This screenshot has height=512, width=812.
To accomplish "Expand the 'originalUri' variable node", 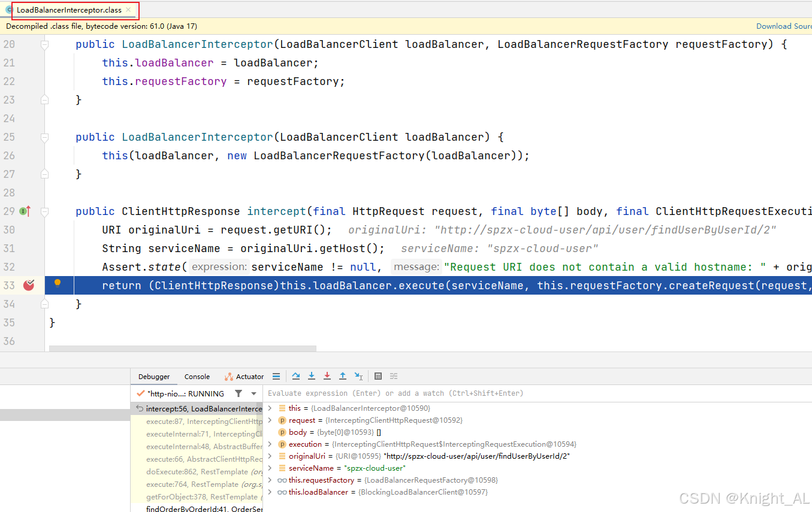I will pyautogui.click(x=270, y=456).
